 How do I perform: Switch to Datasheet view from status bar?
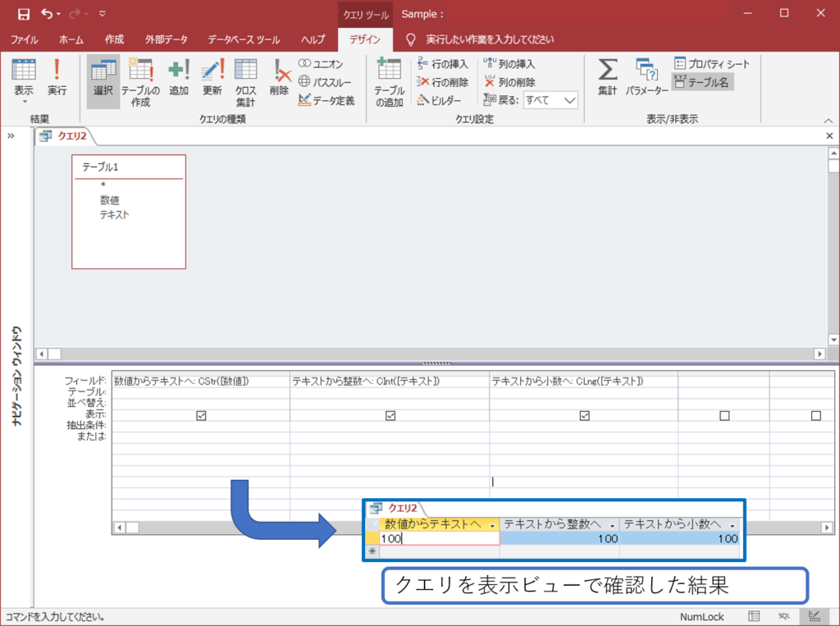754,616
